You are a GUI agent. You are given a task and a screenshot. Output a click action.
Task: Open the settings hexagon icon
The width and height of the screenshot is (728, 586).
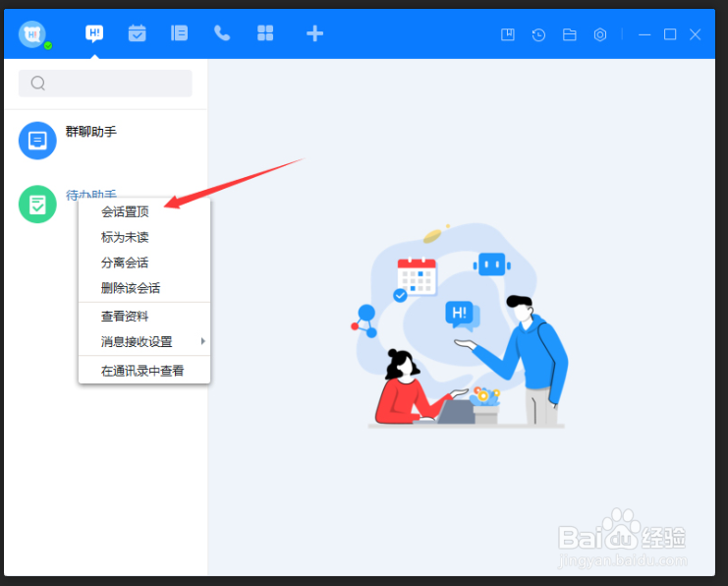coord(600,34)
